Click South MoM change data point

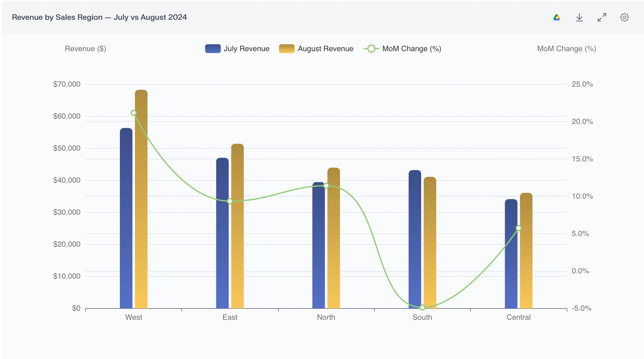point(422,308)
